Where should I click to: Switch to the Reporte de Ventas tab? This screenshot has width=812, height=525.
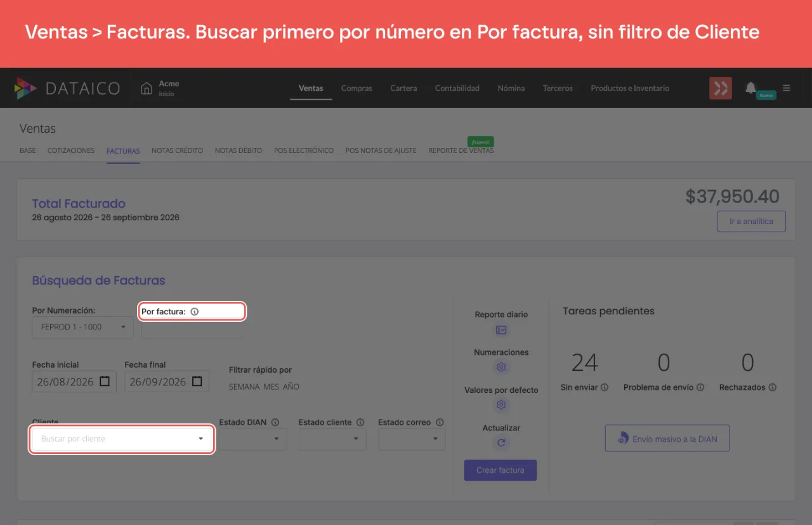(461, 150)
